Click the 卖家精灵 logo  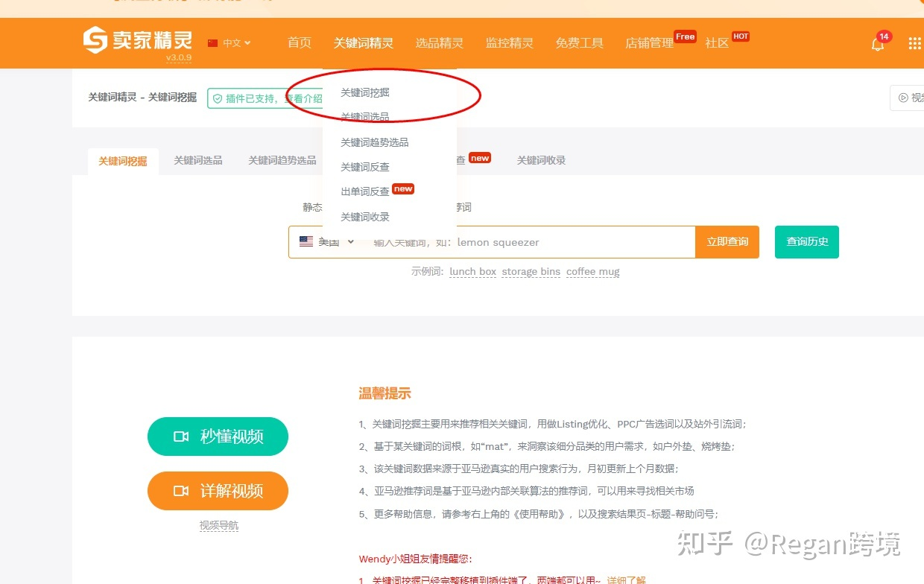click(138, 41)
